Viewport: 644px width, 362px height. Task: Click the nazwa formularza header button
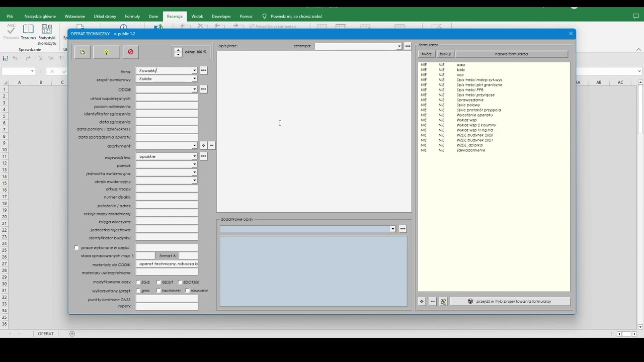pos(512,54)
